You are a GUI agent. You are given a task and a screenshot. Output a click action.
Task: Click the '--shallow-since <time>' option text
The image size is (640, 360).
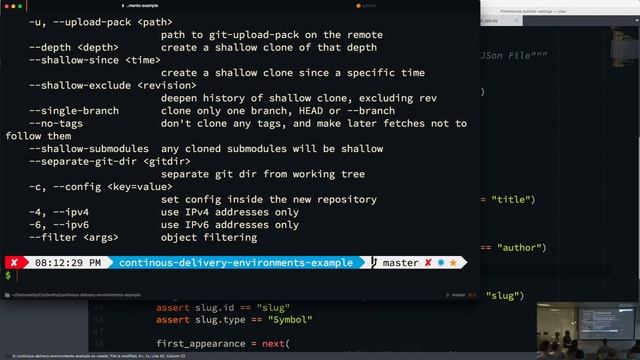pyautogui.click(x=94, y=60)
